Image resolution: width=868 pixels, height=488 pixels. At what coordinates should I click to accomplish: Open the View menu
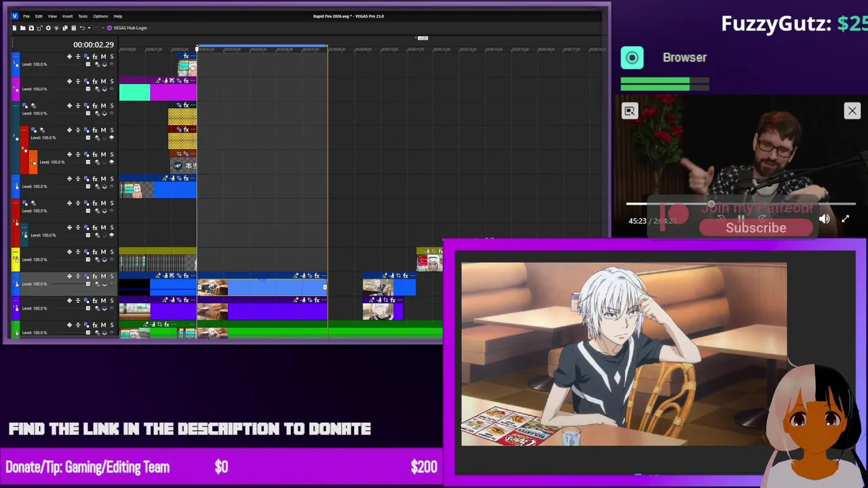52,16
